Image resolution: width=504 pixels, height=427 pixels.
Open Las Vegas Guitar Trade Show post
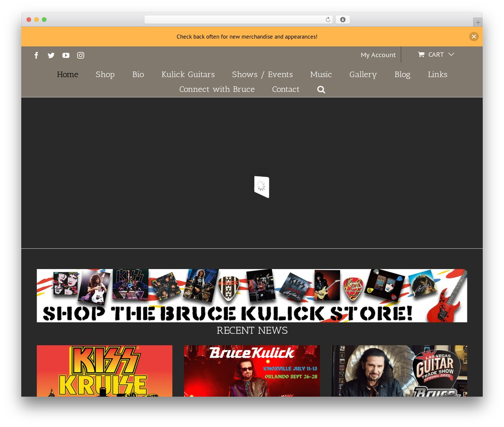point(399,371)
